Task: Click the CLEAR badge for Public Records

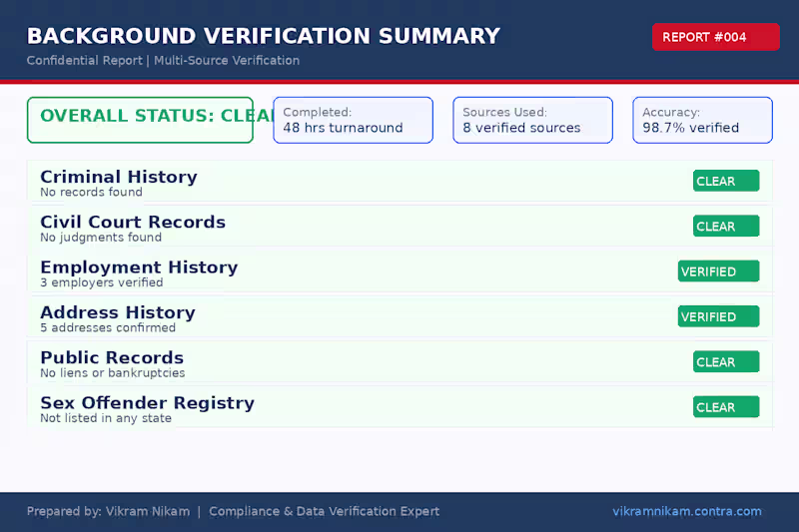Action: [726, 362]
